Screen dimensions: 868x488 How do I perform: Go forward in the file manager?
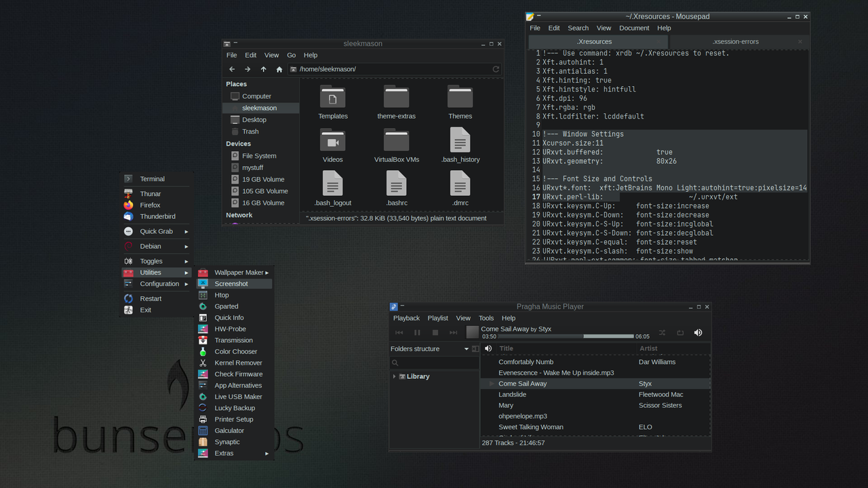tap(248, 69)
